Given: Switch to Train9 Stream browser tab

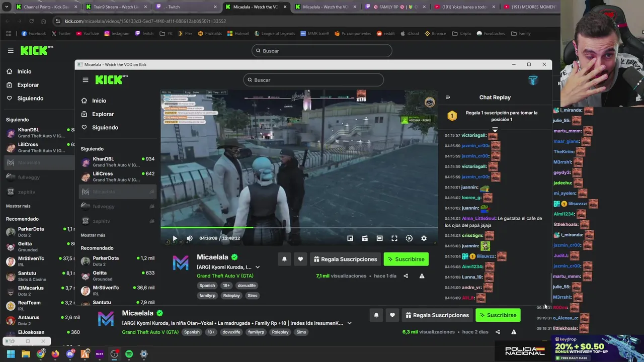Looking at the screenshot, I should pyautogui.click(x=116, y=7).
